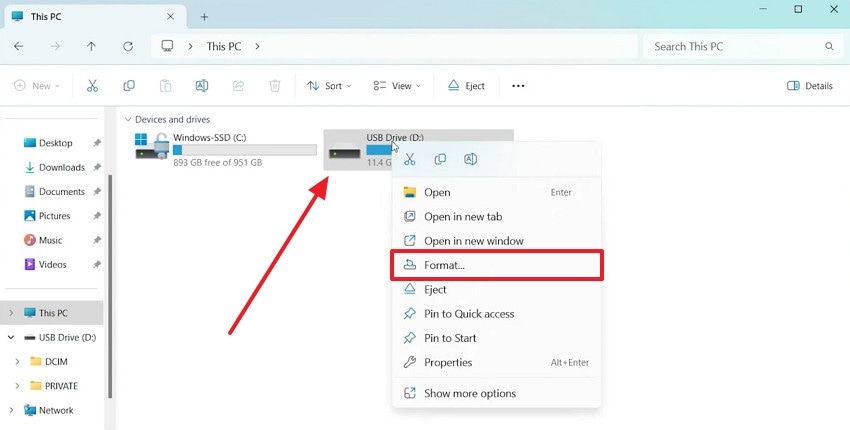This screenshot has width=850, height=430.
Task: Click the Copy icon in the toolbar
Action: (x=129, y=86)
